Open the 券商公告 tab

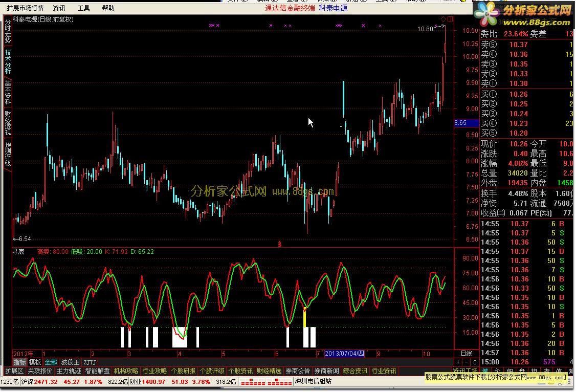coord(298,371)
